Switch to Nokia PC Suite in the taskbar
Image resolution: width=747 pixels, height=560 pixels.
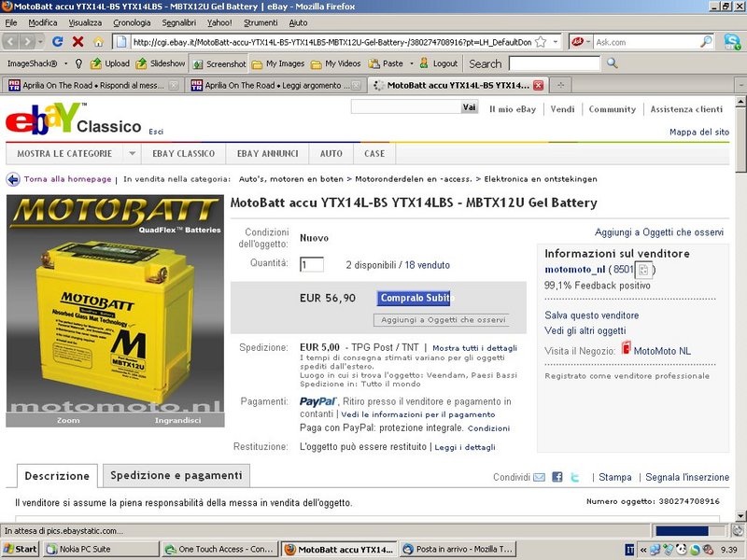[100, 549]
